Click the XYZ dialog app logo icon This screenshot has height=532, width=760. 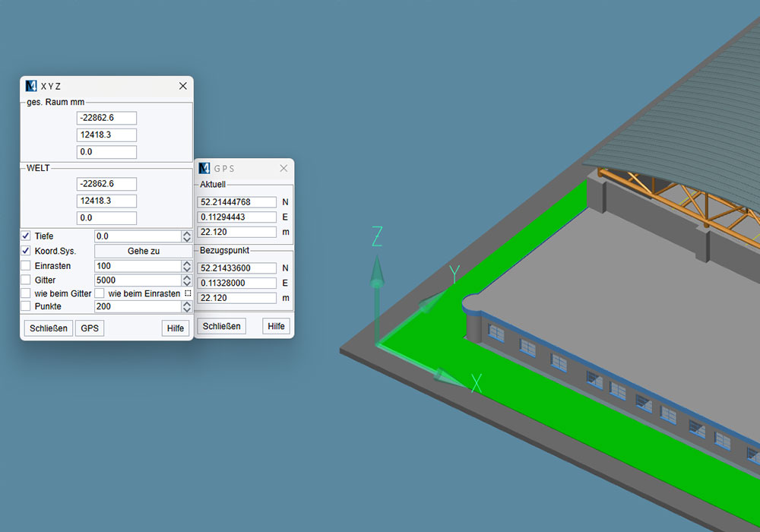pos(31,86)
